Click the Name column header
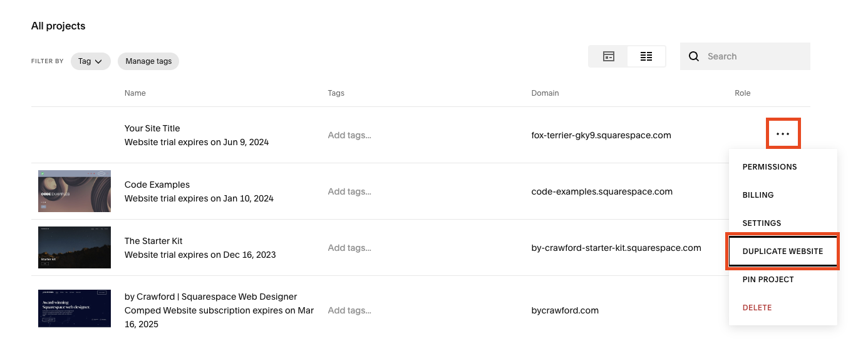 pyautogui.click(x=135, y=93)
